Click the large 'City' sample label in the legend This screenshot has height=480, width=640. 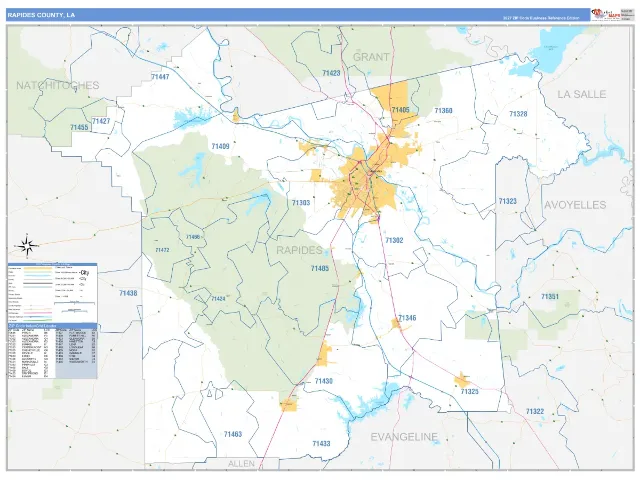[x=85, y=272]
